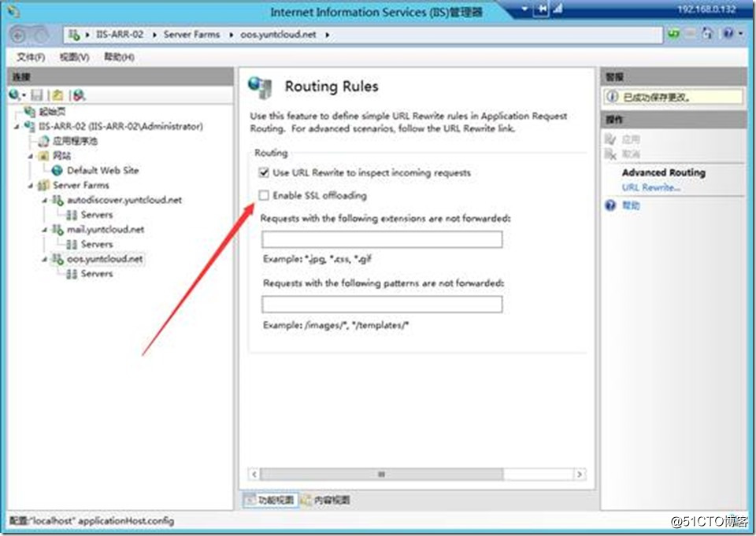The height and width of the screenshot is (536, 756).
Task: Click the greyed Stop icon next to Refresh
Action: [x=691, y=34]
